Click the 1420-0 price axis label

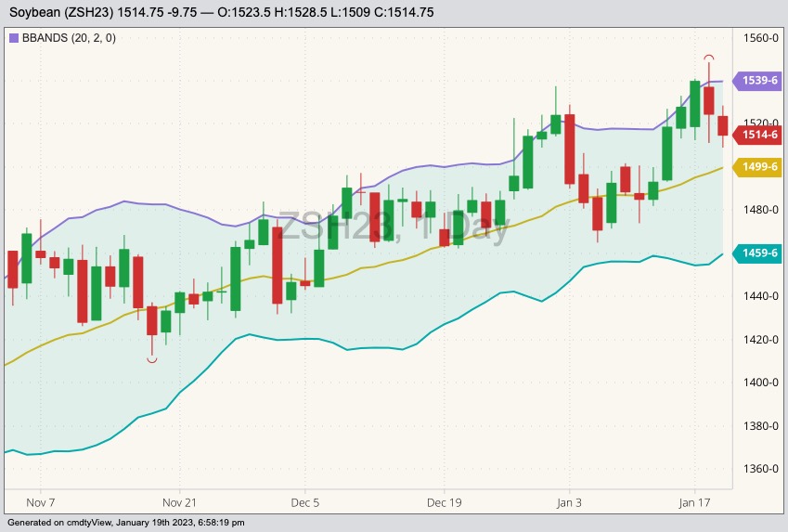(x=761, y=340)
